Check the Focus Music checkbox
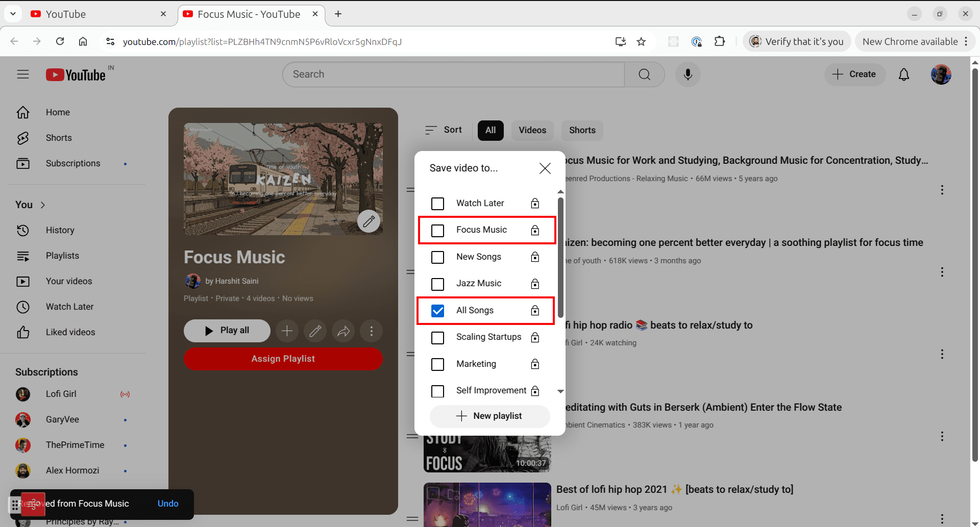 click(x=437, y=231)
